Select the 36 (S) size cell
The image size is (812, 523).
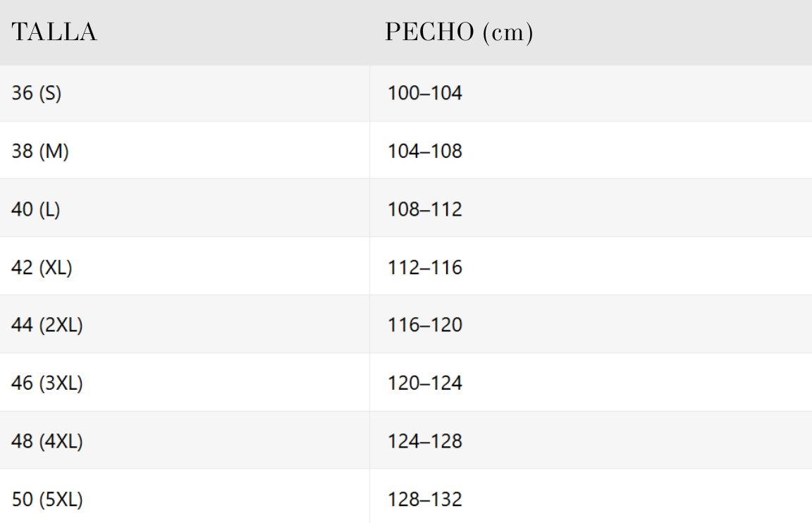(37, 93)
